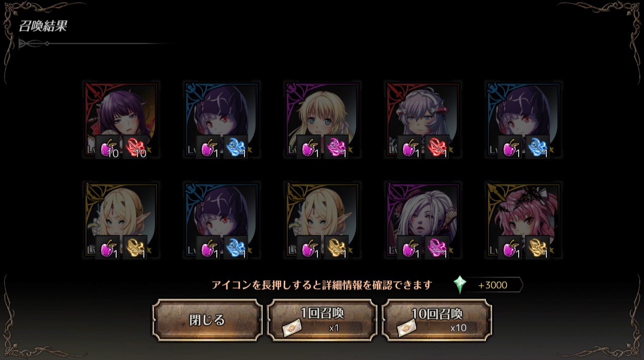Viewport: 644px width, 360px height.
Task: Click the red crystal icon showing 10
Action: 135,147
